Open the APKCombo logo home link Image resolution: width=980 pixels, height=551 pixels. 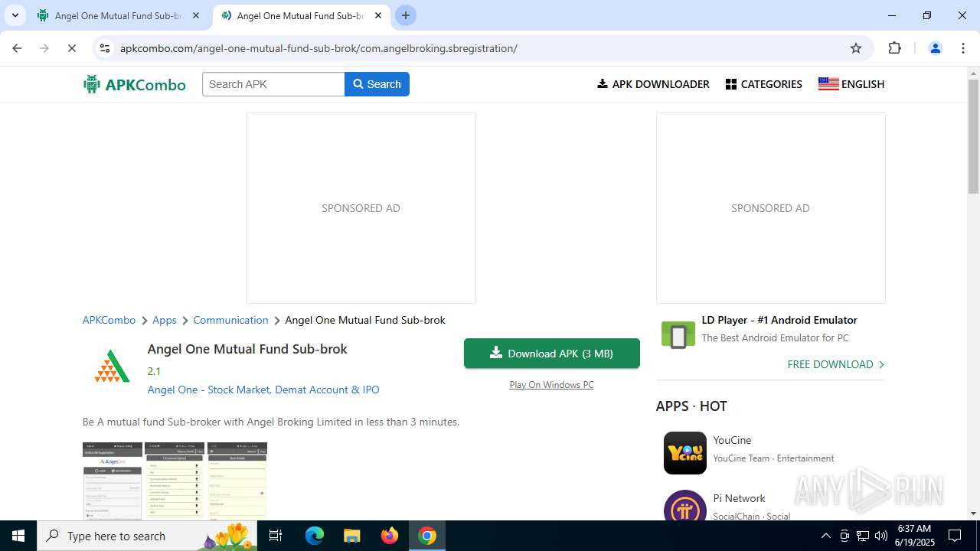135,84
